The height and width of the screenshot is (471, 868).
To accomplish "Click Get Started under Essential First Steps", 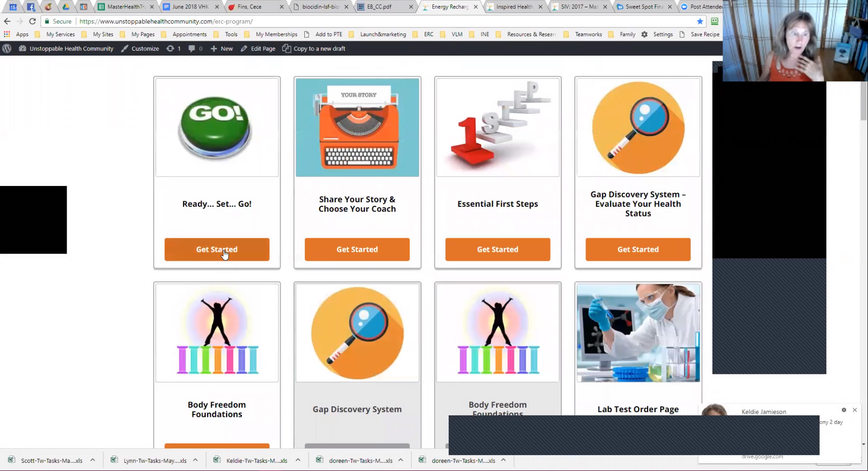I will point(498,249).
